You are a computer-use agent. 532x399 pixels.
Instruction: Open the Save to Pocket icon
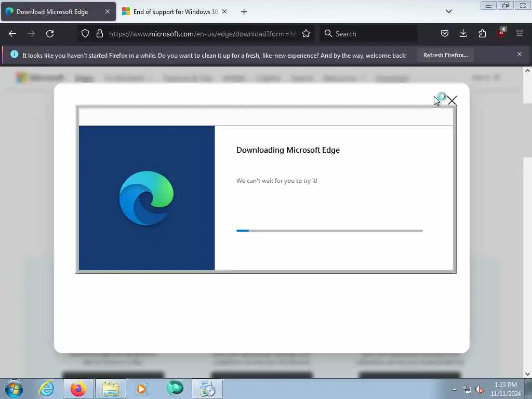click(445, 33)
